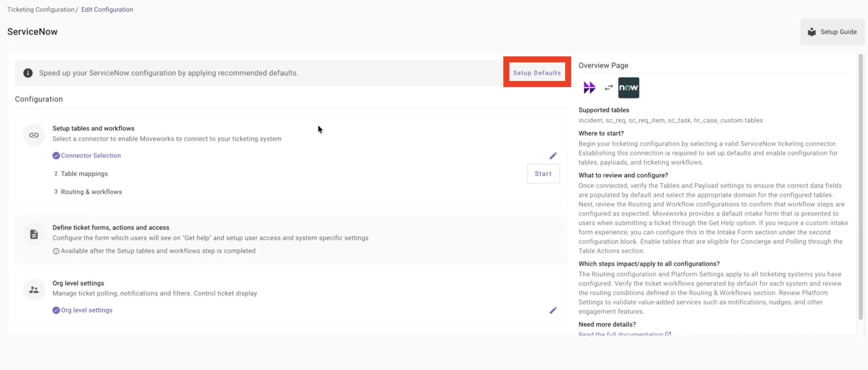Start the Table mappings step
Screen dimensions: 868x370
pyautogui.click(x=543, y=174)
